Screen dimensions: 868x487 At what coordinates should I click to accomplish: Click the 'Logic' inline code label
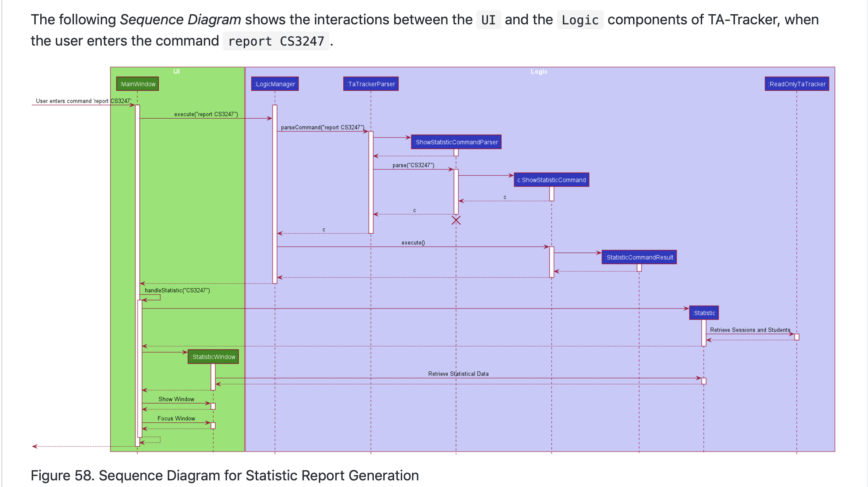click(580, 20)
